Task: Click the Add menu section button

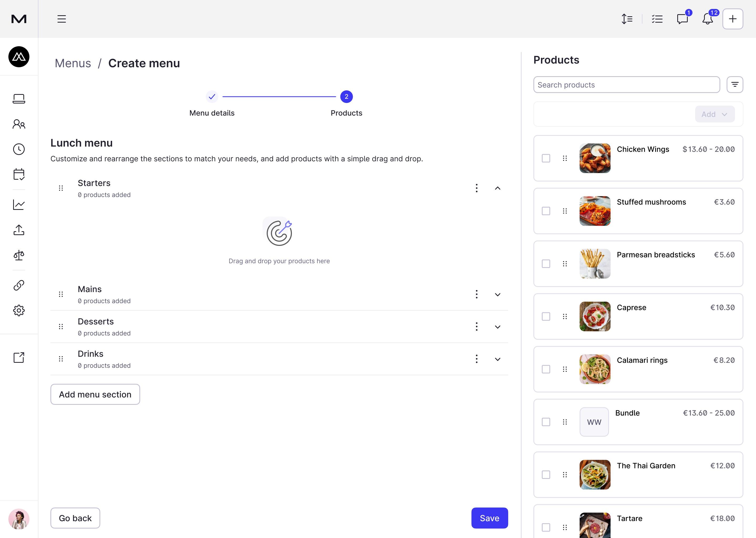Action: 95,394
